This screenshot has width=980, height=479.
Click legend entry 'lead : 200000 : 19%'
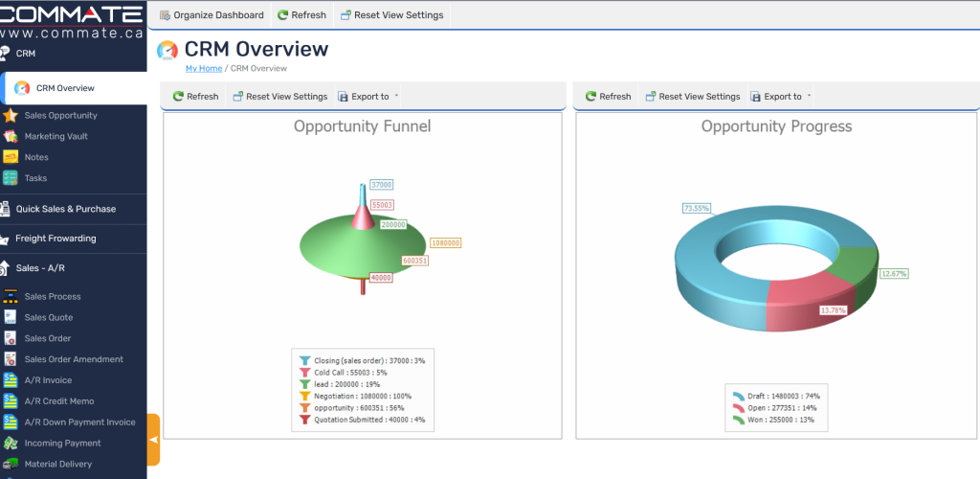click(340, 384)
